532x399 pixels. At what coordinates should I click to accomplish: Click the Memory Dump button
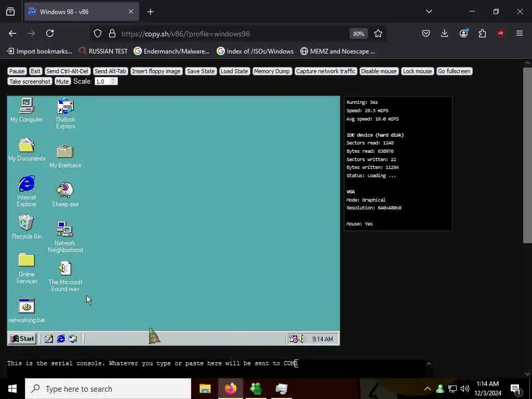(272, 71)
